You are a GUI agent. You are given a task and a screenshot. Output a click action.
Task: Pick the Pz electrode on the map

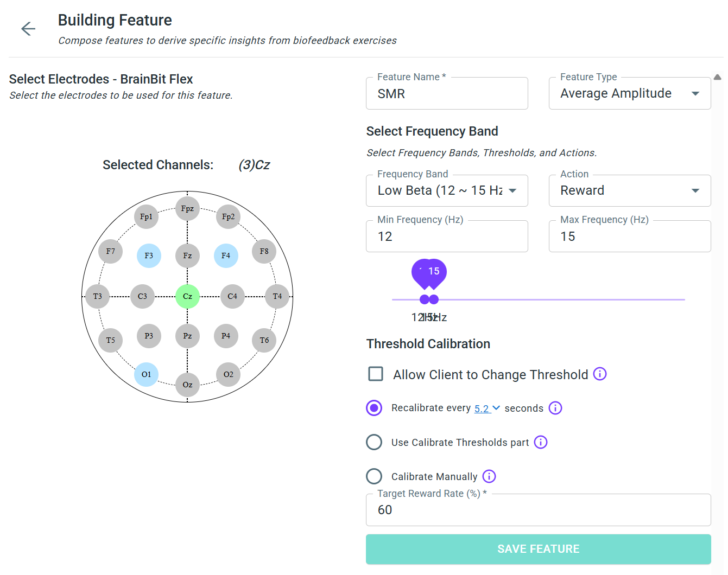tap(187, 336)
